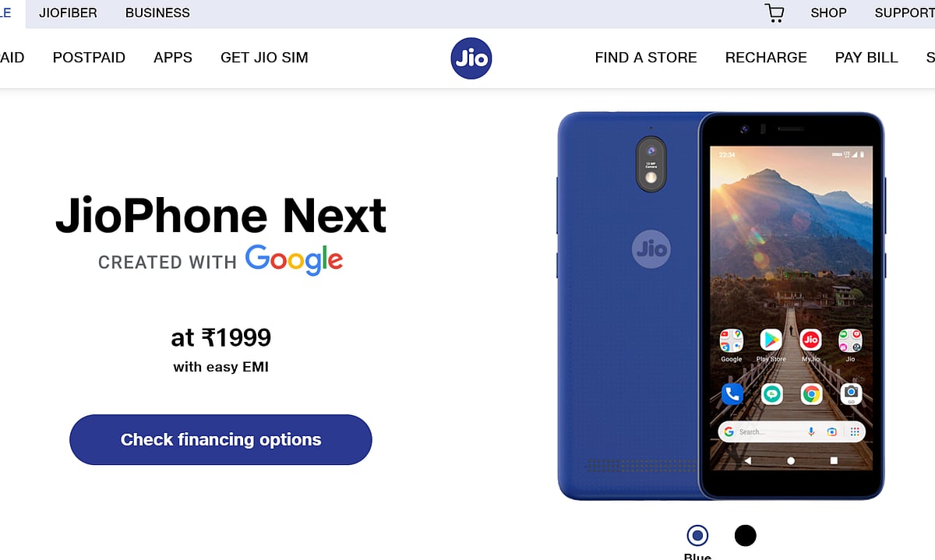Click Check financing options button

tap(221, 440)
